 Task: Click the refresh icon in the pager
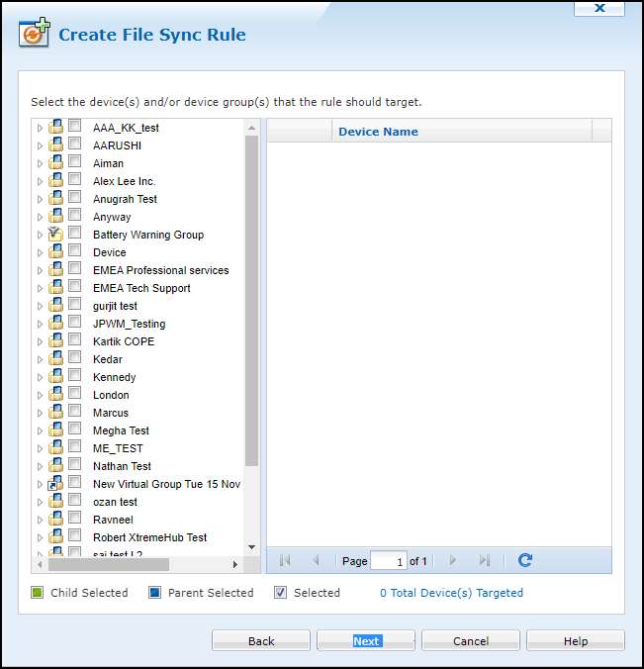tap(525, 560)
